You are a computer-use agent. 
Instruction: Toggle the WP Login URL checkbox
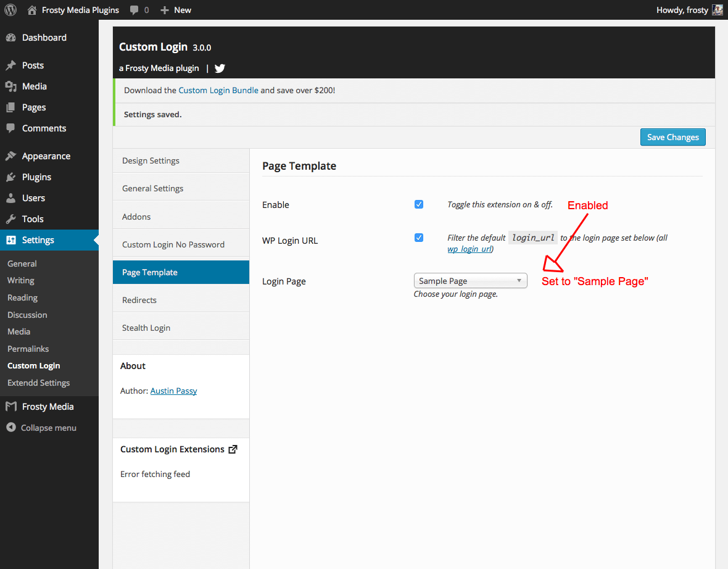coord(419,238)
